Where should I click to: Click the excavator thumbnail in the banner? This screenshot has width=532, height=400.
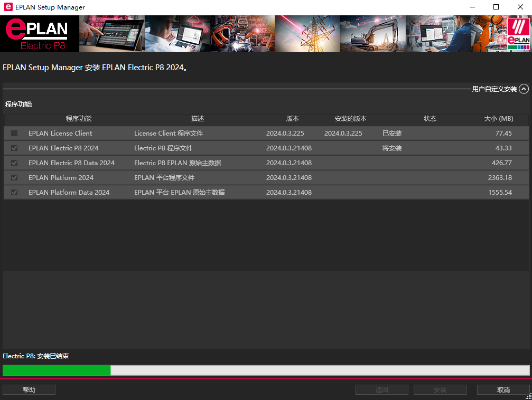(x=372, y=34)
